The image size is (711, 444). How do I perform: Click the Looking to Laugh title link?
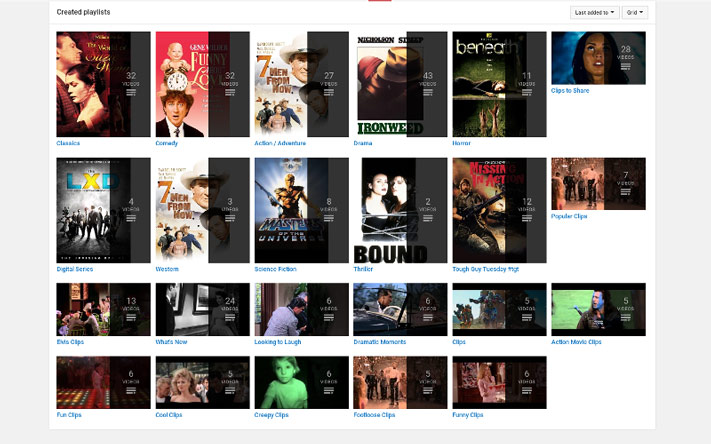[278, 342]
